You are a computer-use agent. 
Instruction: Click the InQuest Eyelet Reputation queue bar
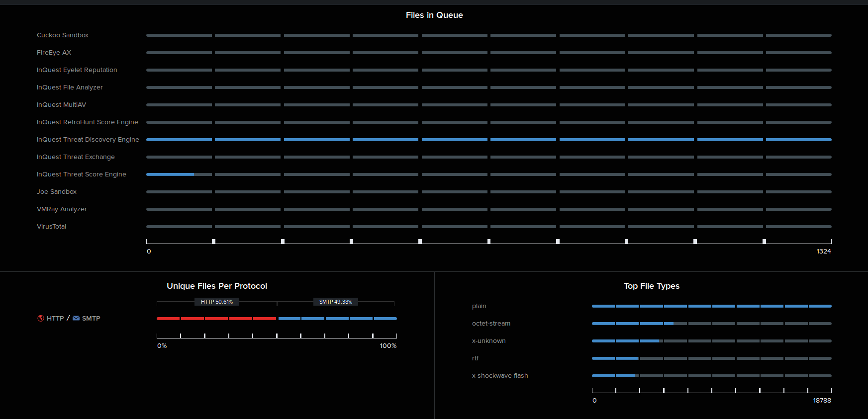coord(489,70)
